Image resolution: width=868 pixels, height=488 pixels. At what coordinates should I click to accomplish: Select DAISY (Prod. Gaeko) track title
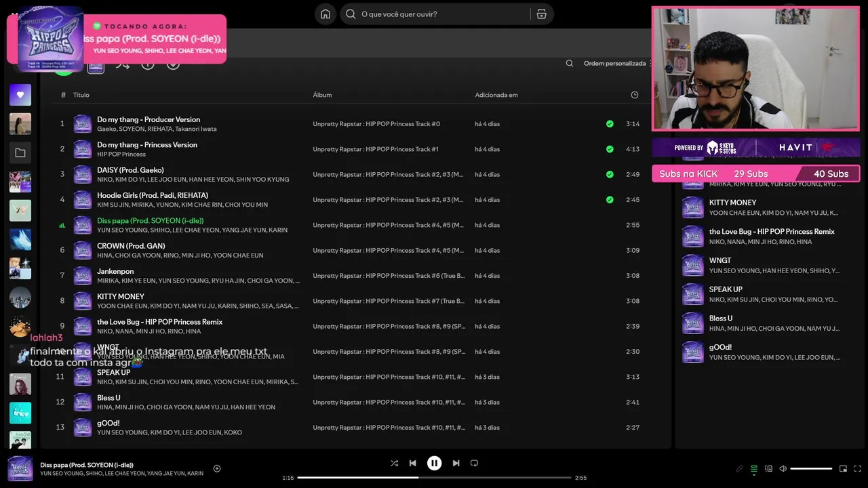[x=130, y=170]
